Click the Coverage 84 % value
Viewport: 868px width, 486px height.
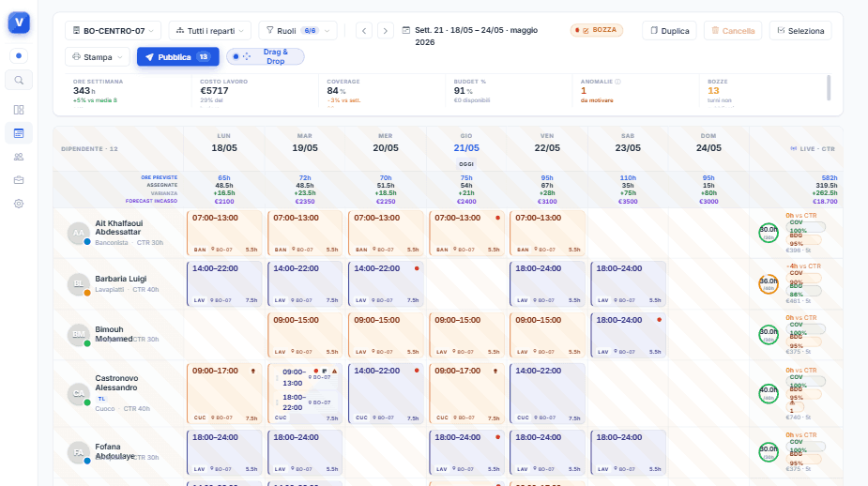pyautogui.click(x=336, y=91)
